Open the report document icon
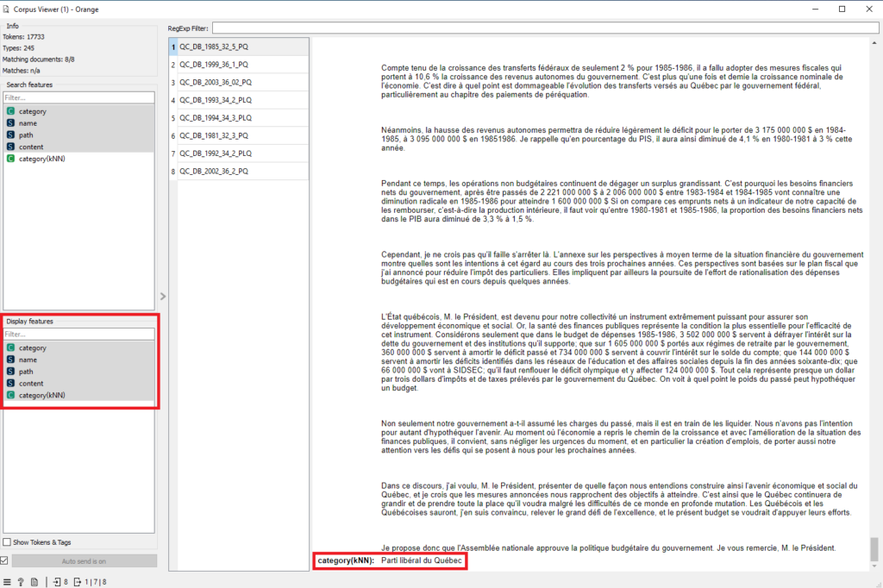 34,582
